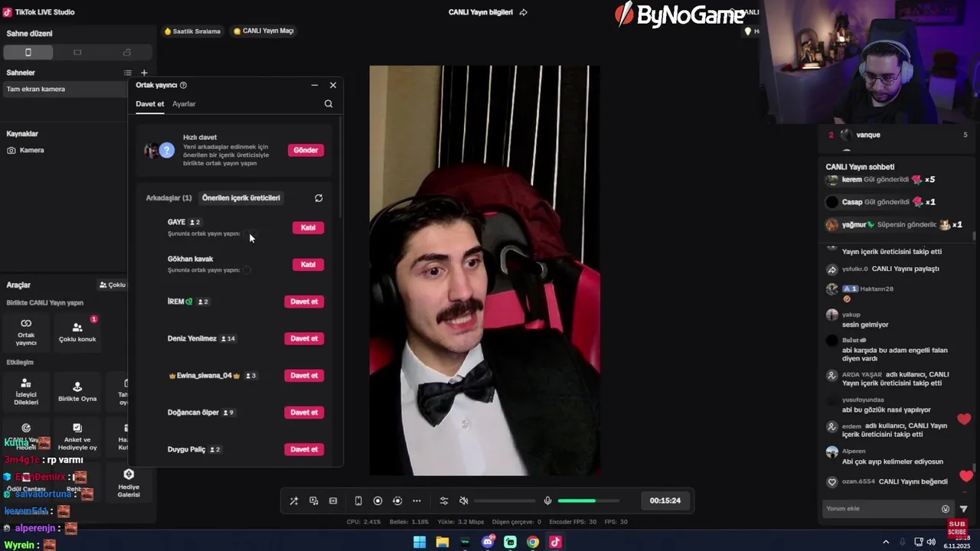Click the Yorum ekle comment field
The width and height of the screenshot is (980, 551).
click(x=882, y=509)
